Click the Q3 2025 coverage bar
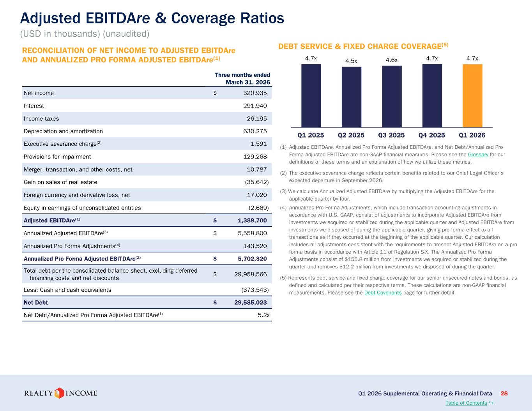This screenshot has width=532, height=411. click(x=392, y=97)
